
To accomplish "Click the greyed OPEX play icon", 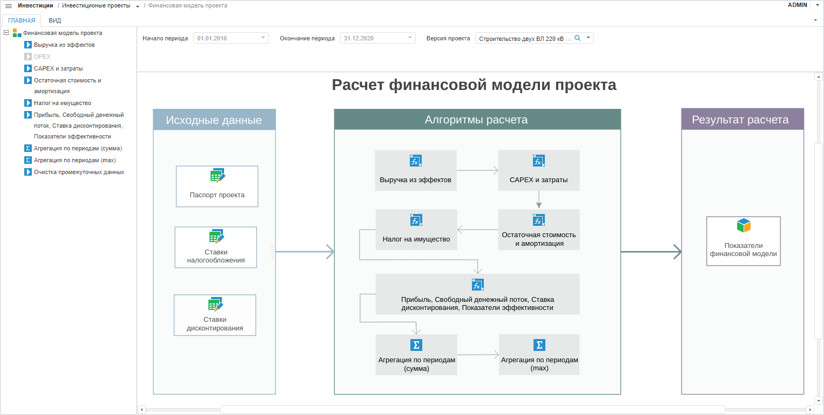I will [x=28, y=56].
